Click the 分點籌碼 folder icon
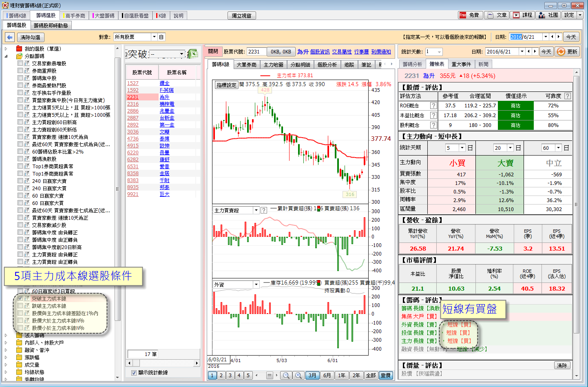This screenshot has height=387, width=588. (19, 56)
